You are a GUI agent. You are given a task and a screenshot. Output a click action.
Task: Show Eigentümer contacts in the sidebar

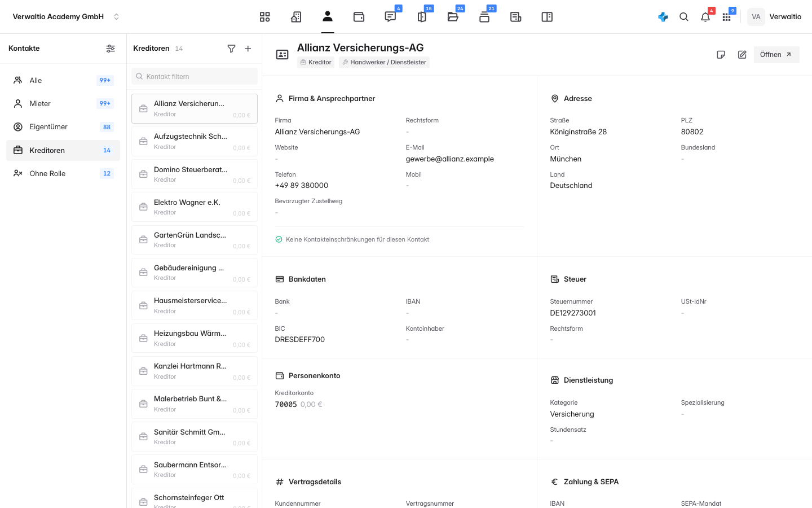coord(63,127)
